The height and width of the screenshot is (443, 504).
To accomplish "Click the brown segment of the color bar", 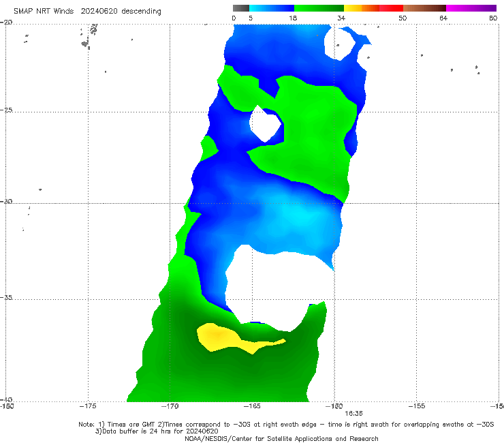I will coord(424,8).
